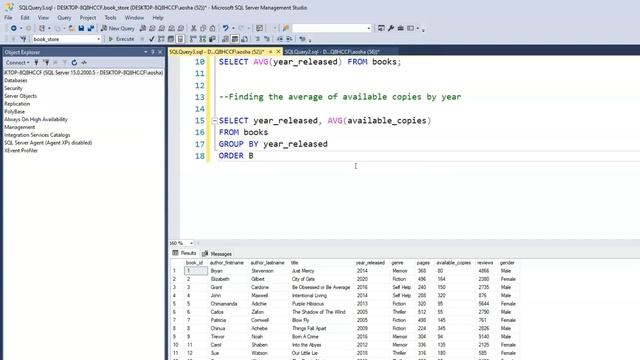Open the Help menu
Viewport: 640px width, 360px height.
(158, 18)
